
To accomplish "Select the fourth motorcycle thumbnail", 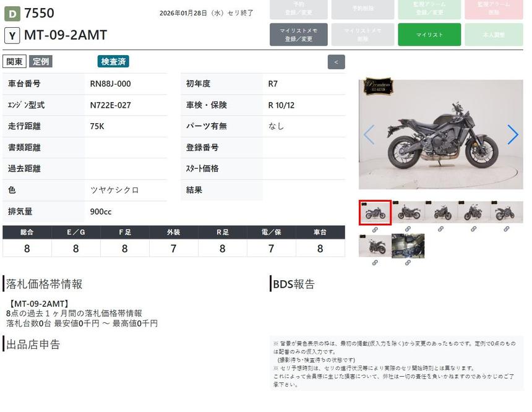I will [473, 212].
